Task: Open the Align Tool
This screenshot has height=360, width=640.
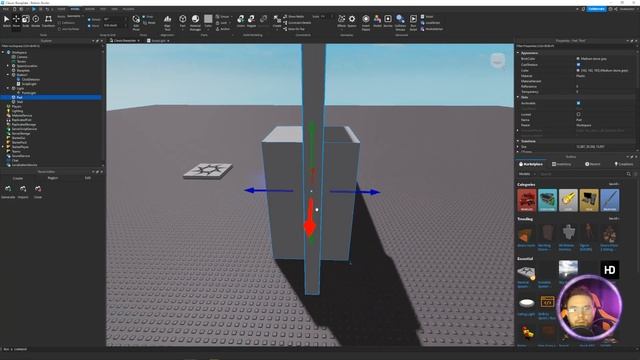Action: (167, 22)
